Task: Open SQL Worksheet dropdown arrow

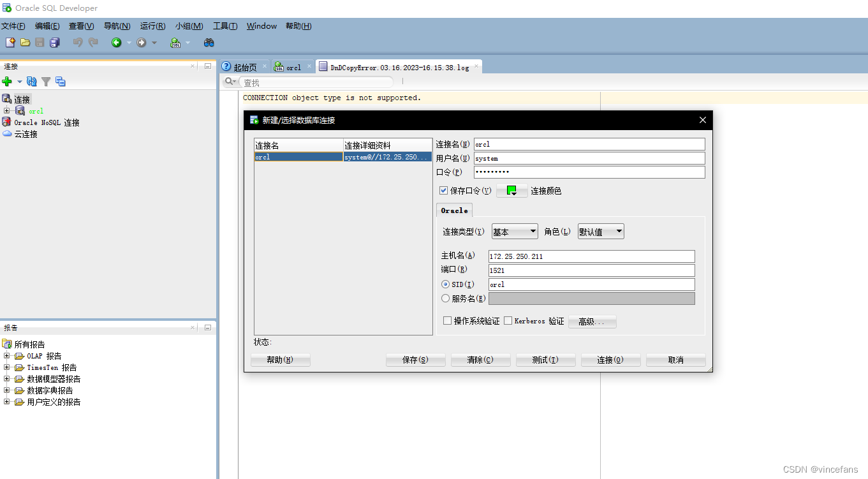Action: click(x=188, y=43)
